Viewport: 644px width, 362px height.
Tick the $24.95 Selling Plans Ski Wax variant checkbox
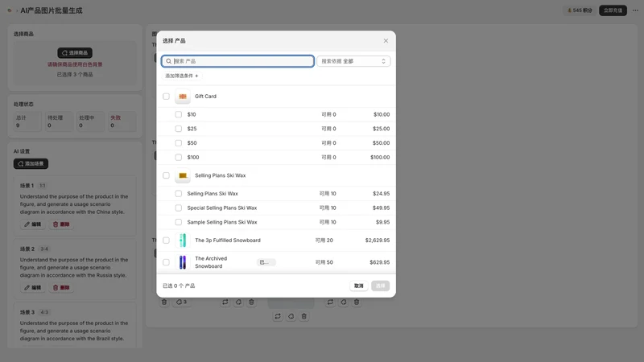point(178,194)
